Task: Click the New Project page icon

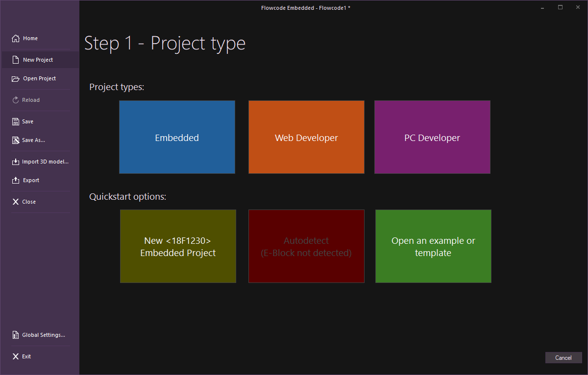Action: pos(16,60)
